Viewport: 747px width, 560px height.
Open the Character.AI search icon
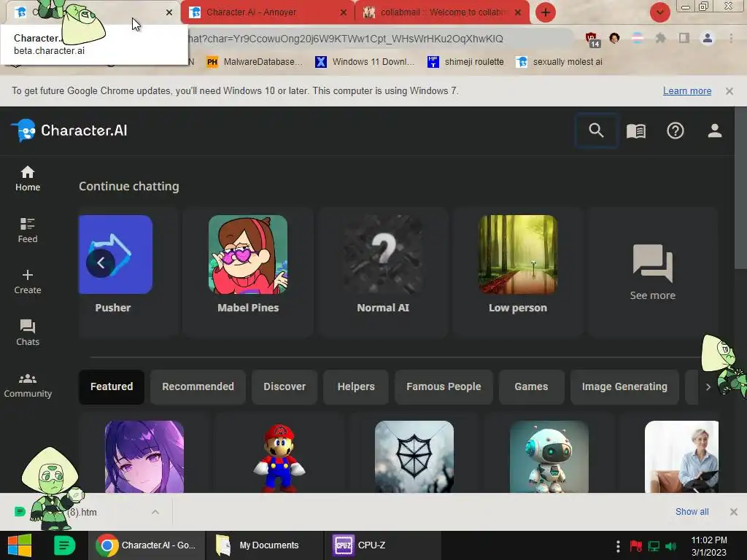(x=596, y=131)
